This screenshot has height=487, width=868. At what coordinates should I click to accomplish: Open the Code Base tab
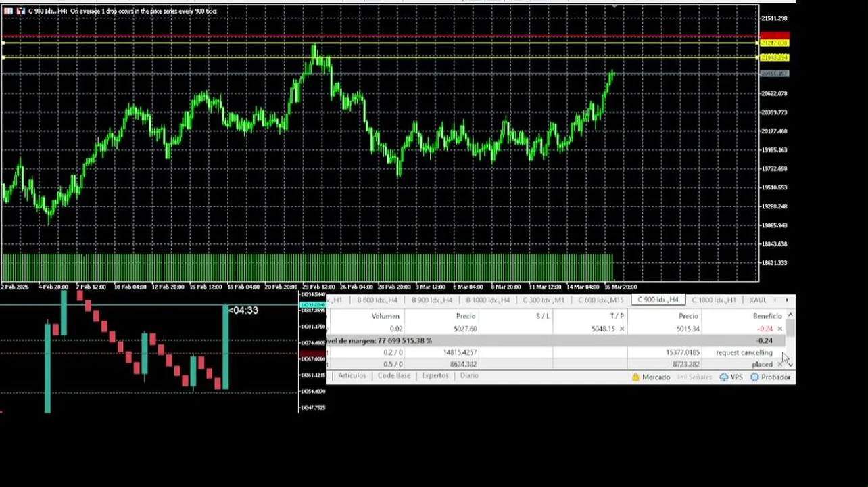pyautogui.click(x=393, y=376)
